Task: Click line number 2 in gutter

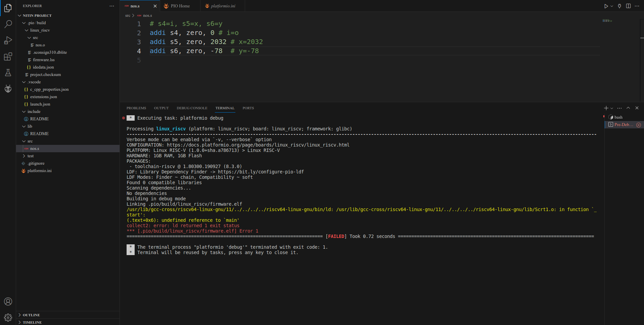Action: pos(139,33)
